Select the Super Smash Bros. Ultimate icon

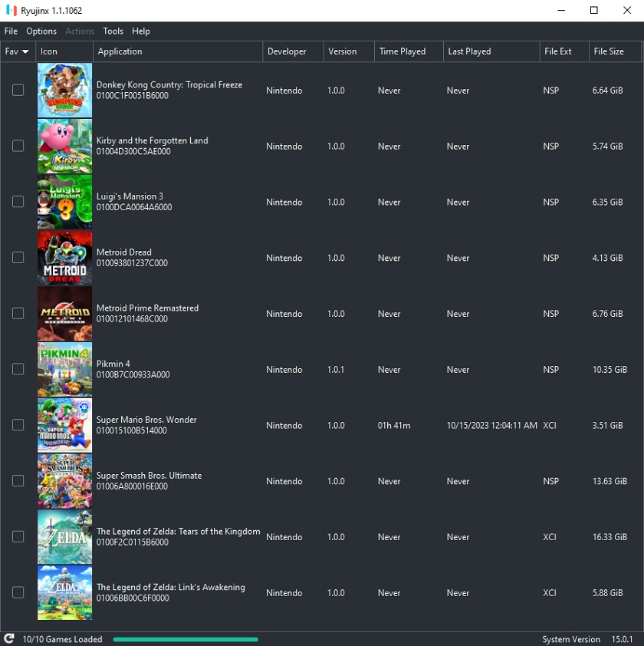pos(64,481)
